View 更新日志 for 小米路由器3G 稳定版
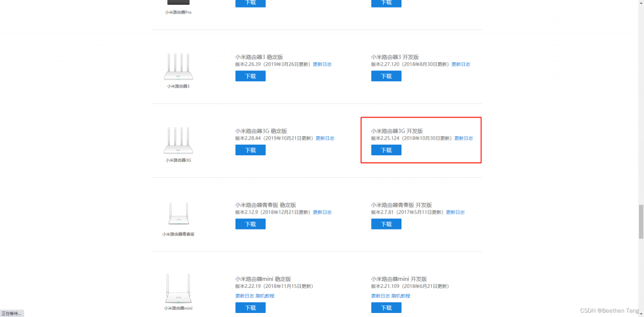 click(x=325, y=138)
